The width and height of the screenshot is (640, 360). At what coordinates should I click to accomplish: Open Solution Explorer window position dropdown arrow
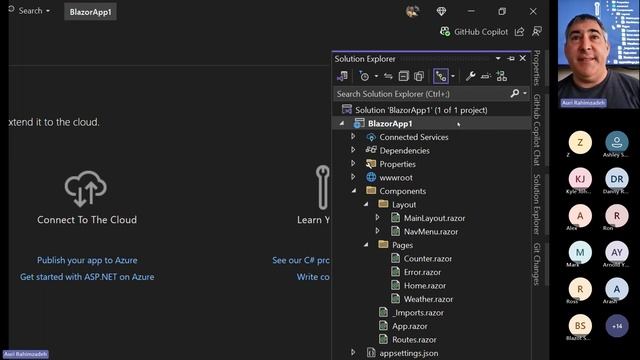pos(498,58)
